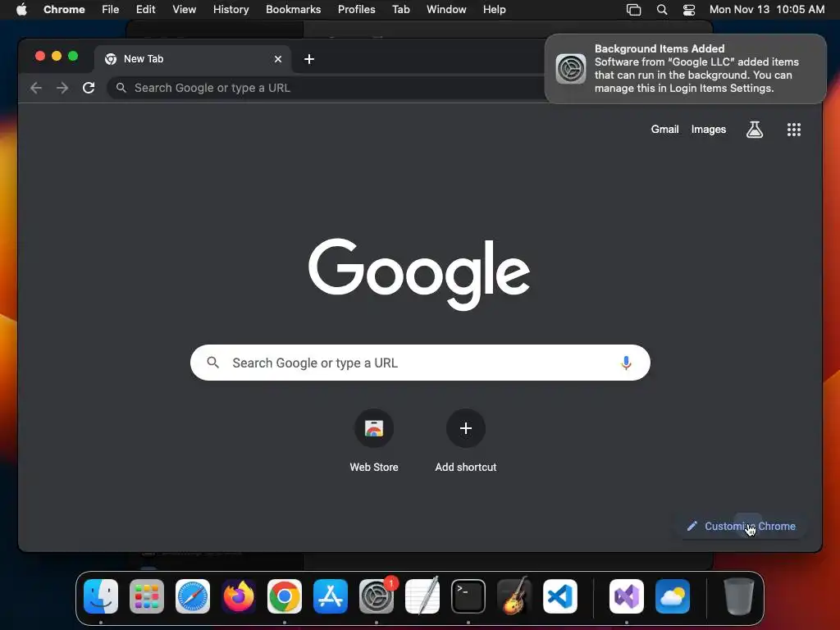Viewport: 840px width, 630px height.
Task: Open the Apple menu
Action: click(x=21, y=10)
